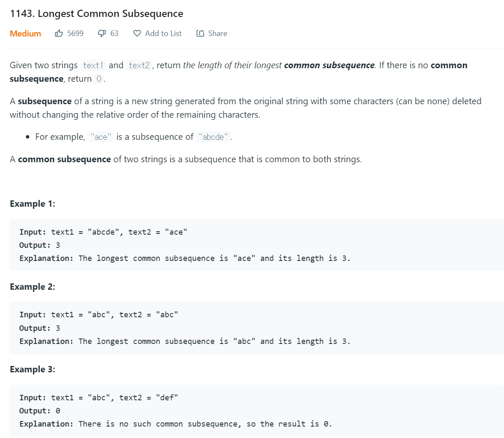
Task: Click the problem title 1143. Longest Common Subsequence
Action: coord(96,13)
